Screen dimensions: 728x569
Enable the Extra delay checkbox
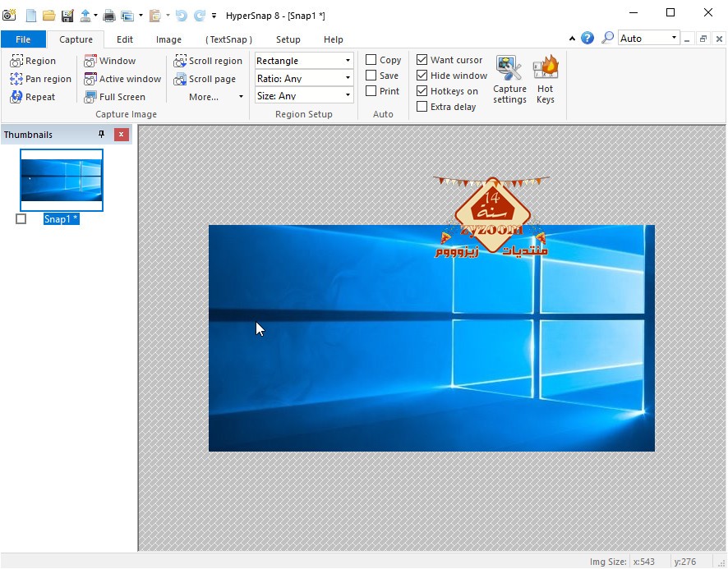pos(422,106)
